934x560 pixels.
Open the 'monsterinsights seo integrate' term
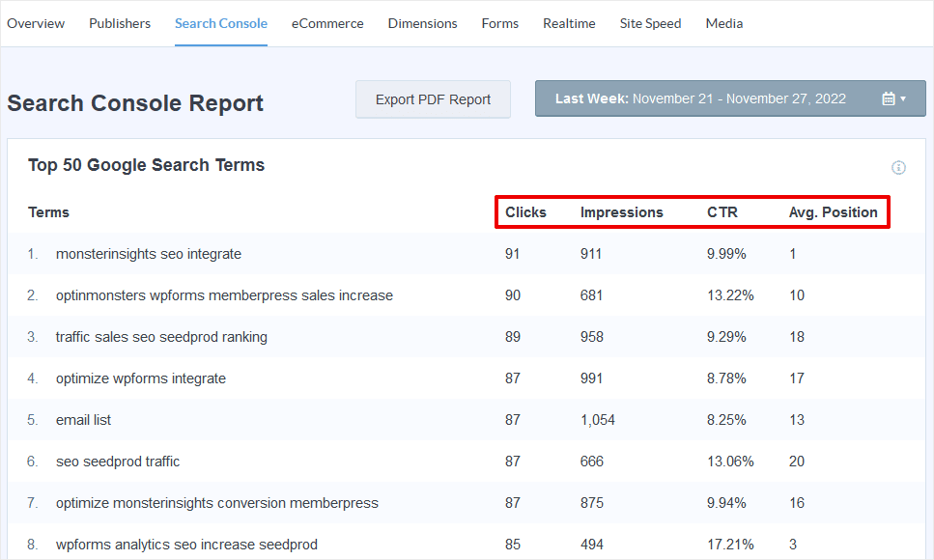pyautogui.click(x=150, y=253)
